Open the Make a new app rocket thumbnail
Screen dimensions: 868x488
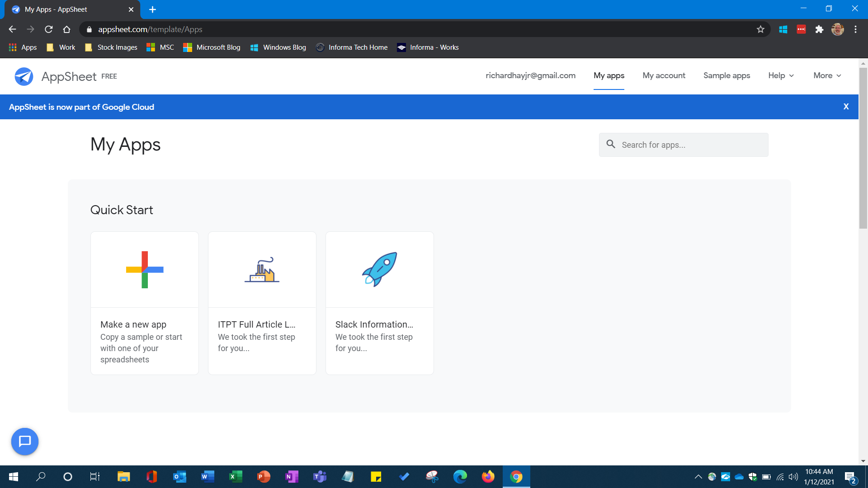(x=380, y=269)
